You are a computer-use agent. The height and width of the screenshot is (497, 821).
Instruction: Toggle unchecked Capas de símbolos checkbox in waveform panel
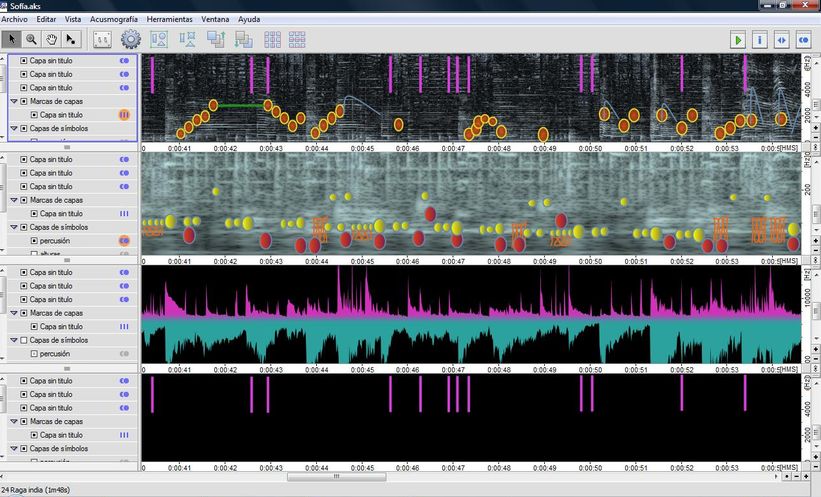24,340
